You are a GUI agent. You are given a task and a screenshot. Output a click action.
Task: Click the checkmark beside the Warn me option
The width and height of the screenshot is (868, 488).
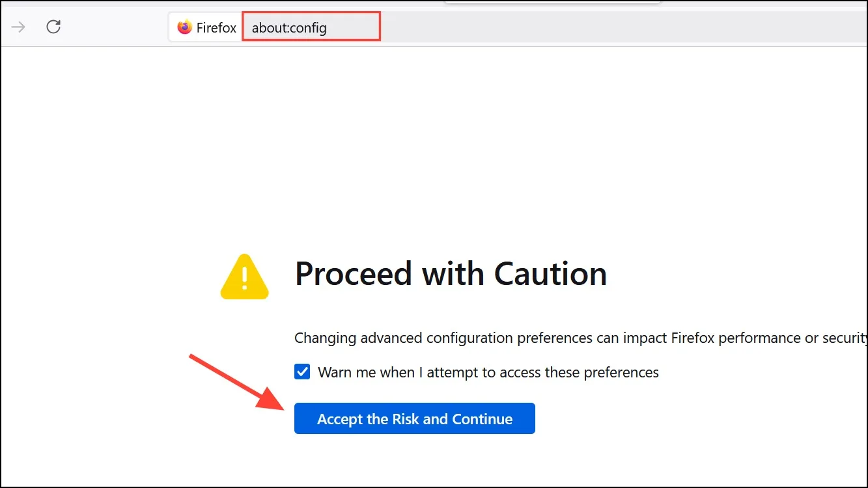(302, 372)
